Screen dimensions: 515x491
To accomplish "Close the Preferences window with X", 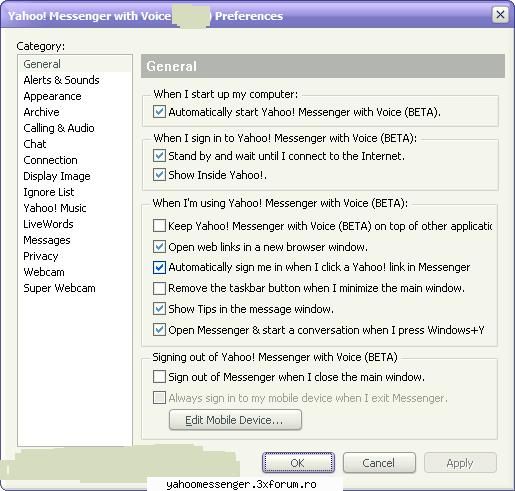I will click(500, 15).
